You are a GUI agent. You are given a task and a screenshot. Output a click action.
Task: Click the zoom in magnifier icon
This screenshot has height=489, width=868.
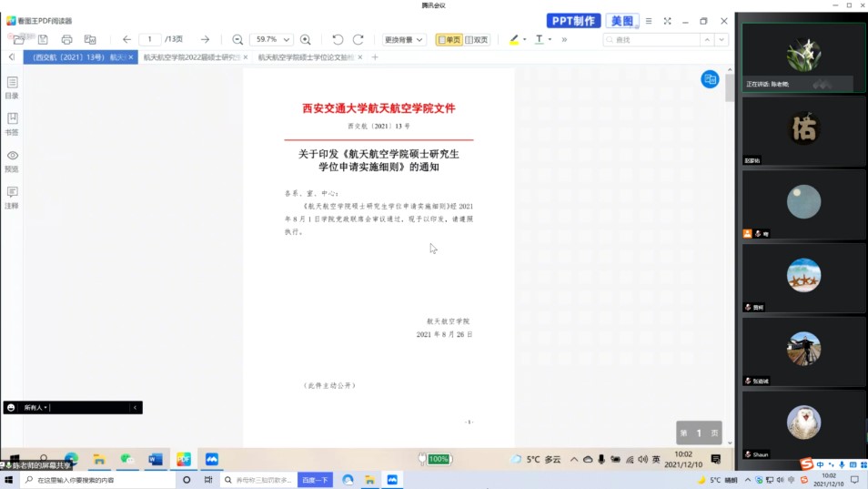point(306,39)
